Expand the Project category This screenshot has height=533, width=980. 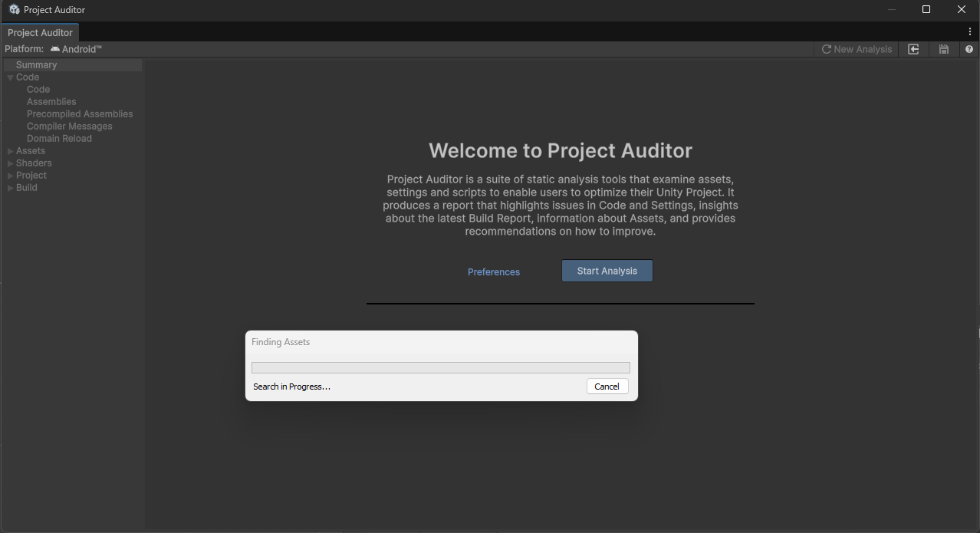click(x=11, y=176)
